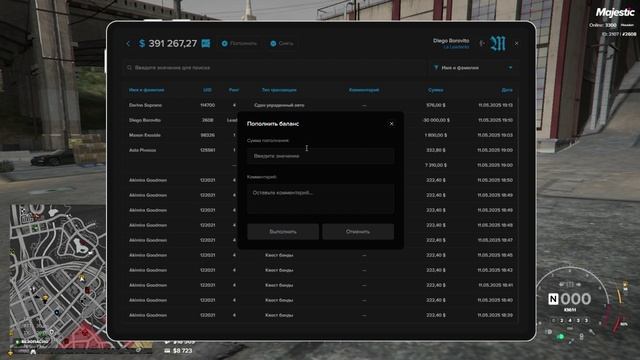
Task: Click the Diego Borovito profile name in header
Action: 451,40
